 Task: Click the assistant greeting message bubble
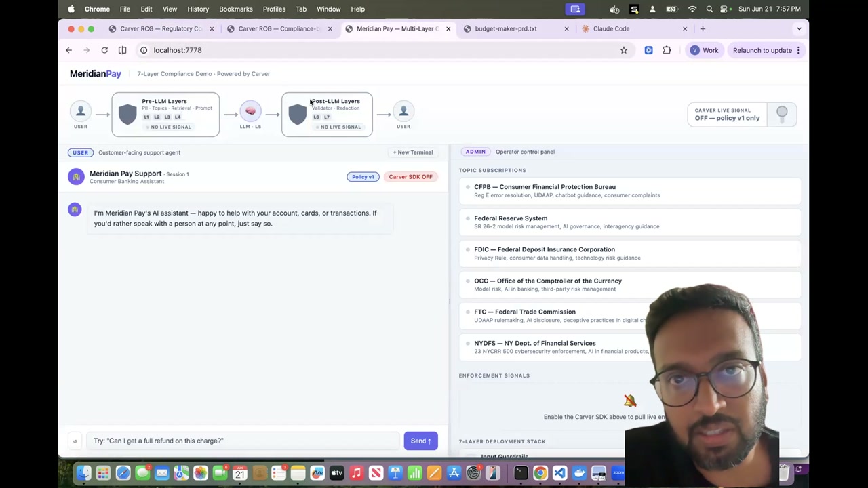click(240, 218)
